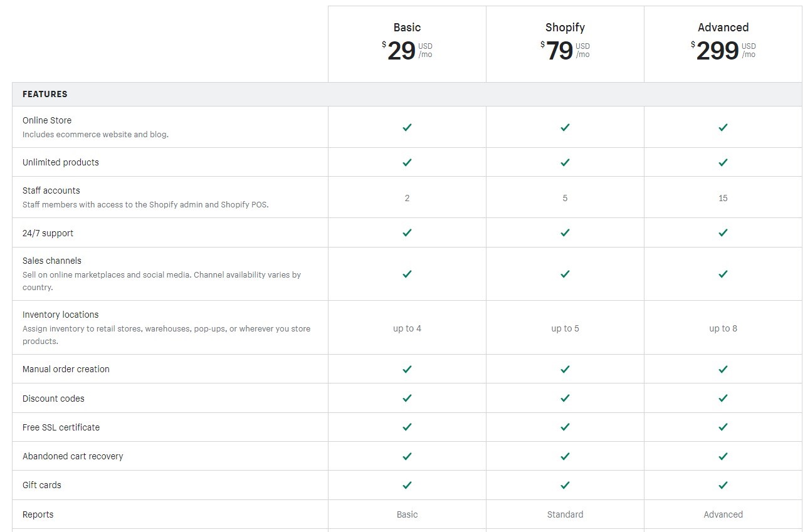This screenshot has width=810, height=532.
Task: Click Gift cards checkmark in Basic column
Action: coord(407,485)
